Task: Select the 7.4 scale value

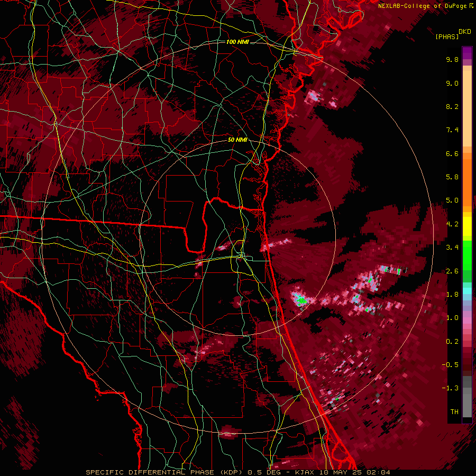Action: 452,130
